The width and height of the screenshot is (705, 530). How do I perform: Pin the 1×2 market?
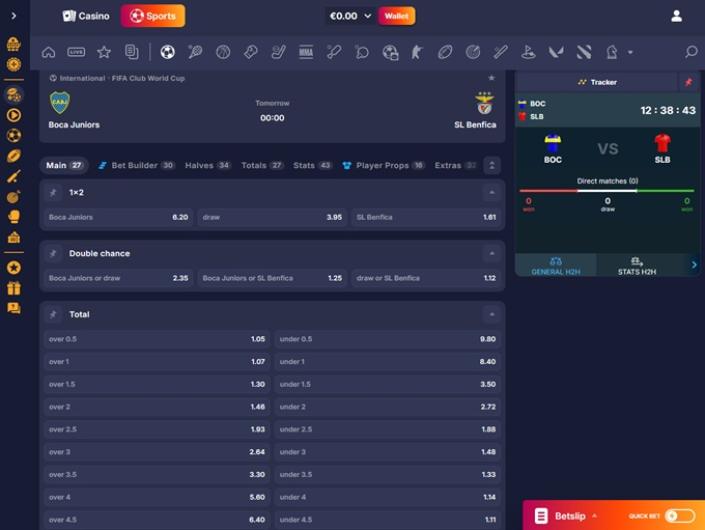(x=53, y=192)
